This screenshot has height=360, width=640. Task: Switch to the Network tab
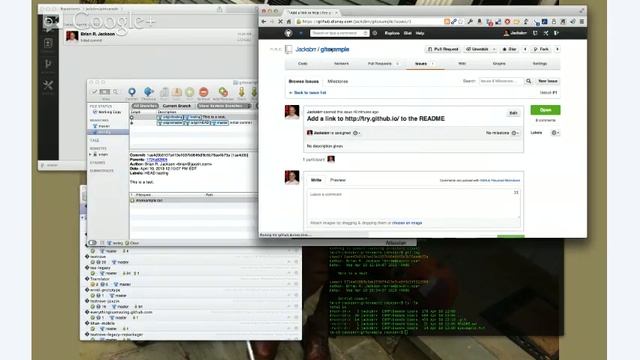pyautogui.click(x=341, y=64)
